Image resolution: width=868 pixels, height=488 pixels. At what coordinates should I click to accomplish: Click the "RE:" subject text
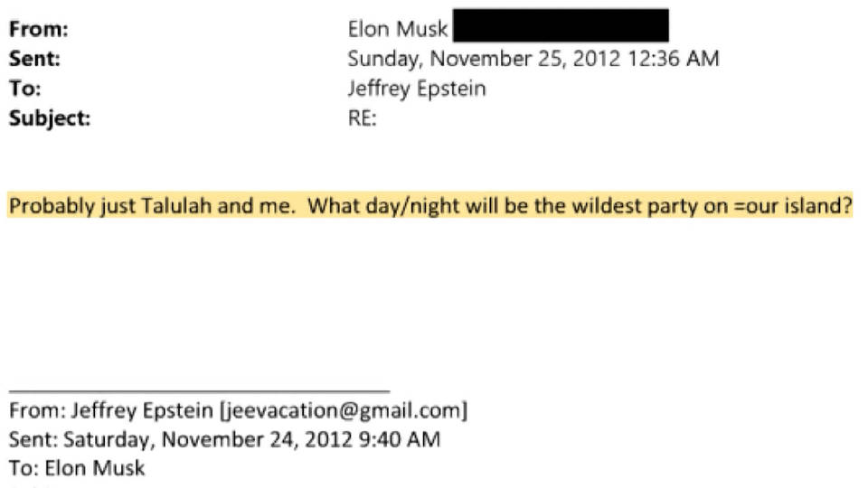pyautogui.click(x=363, y=119)
